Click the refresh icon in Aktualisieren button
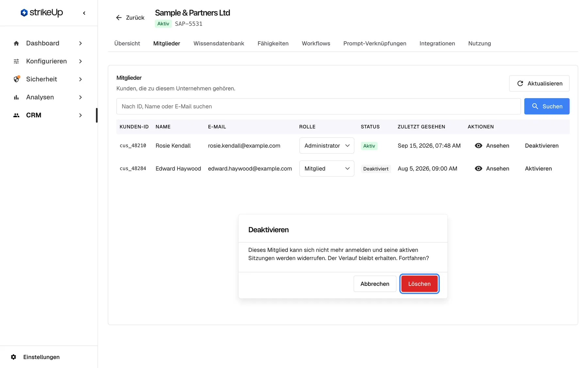The image size is (588, 368). [520, 83]
